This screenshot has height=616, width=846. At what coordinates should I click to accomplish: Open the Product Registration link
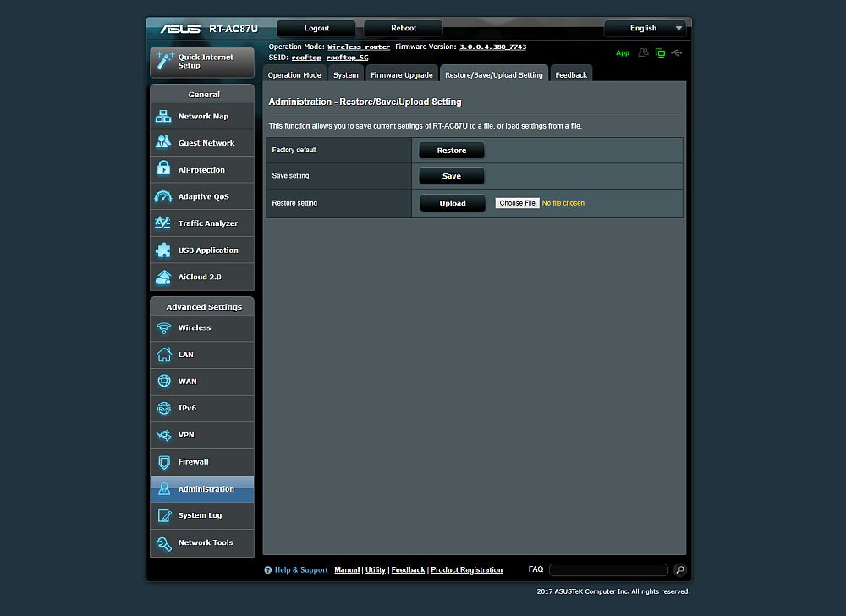tap(466, 569)
